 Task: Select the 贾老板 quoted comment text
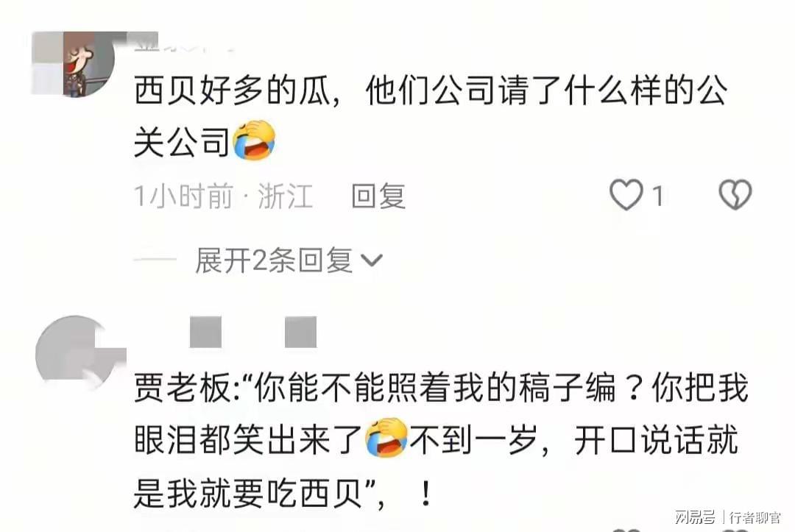tap(440, 439)
